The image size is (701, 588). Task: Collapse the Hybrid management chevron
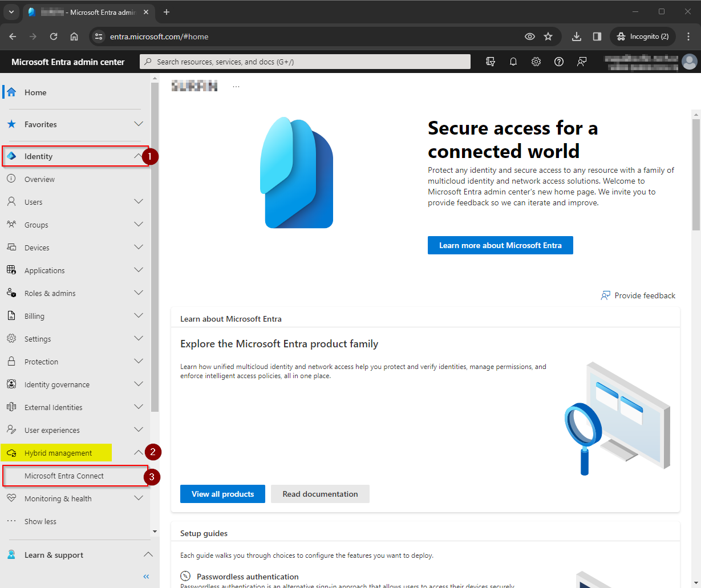(x=139, y=452)
